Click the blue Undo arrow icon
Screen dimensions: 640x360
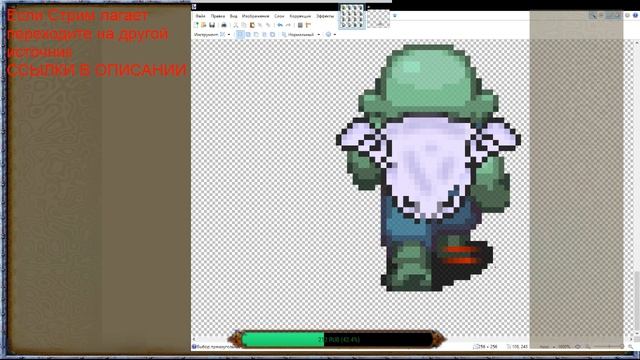click(x=280, y=25)
